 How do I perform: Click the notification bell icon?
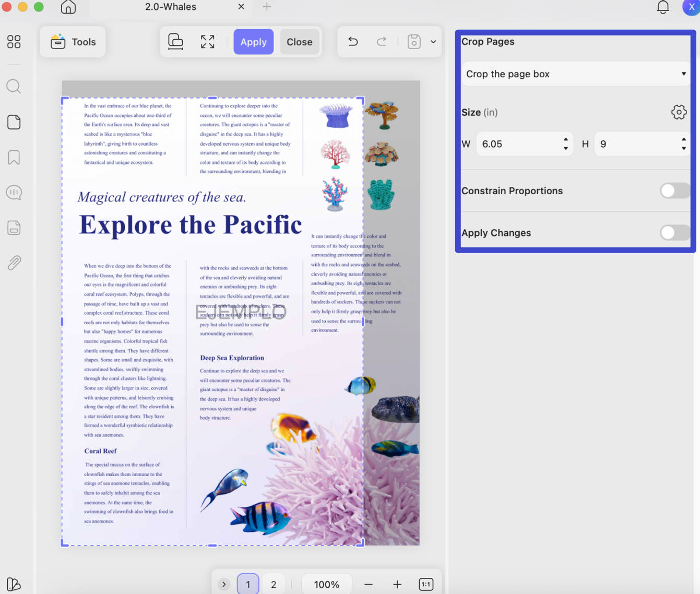[x=663, y=7]
